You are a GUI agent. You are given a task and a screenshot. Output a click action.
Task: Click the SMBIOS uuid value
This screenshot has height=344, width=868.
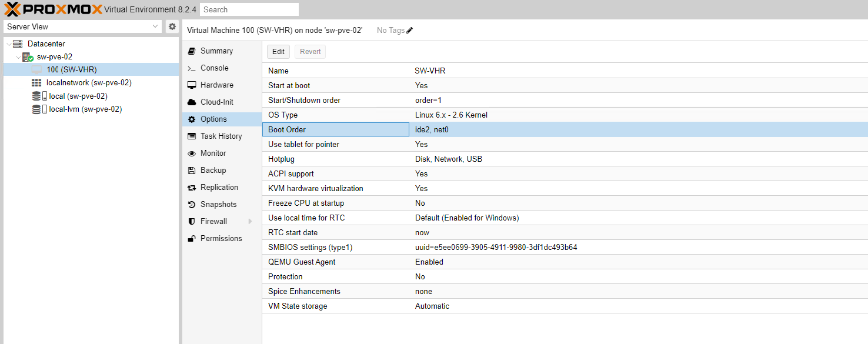point(496,247)
